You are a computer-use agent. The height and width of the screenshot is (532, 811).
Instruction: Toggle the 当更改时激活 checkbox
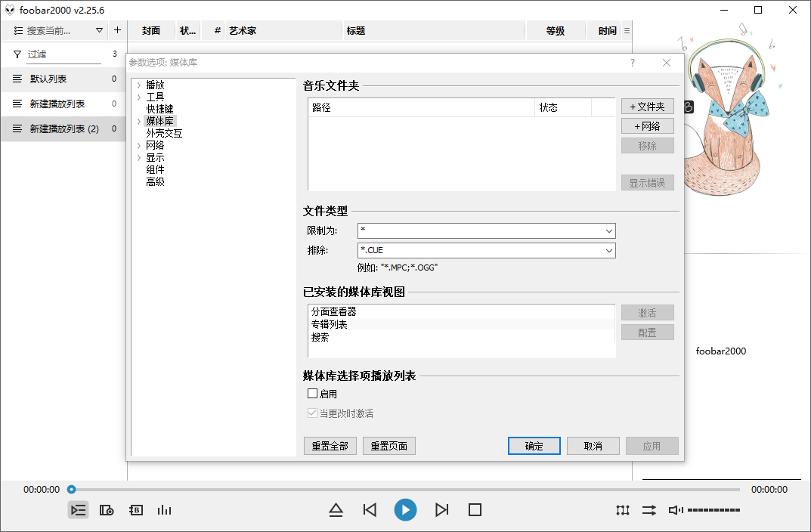point(312,413)
